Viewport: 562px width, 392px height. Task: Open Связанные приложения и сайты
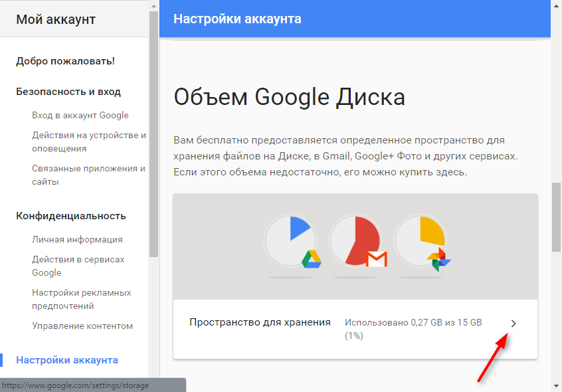coord(88,175)
